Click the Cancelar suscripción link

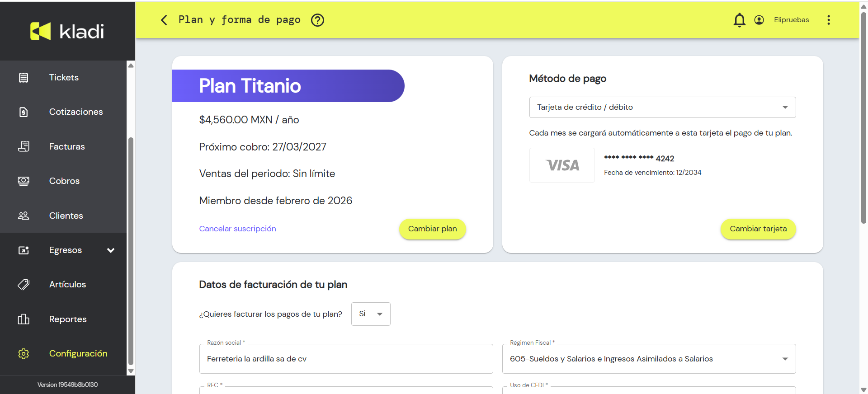tap(237, 229)
